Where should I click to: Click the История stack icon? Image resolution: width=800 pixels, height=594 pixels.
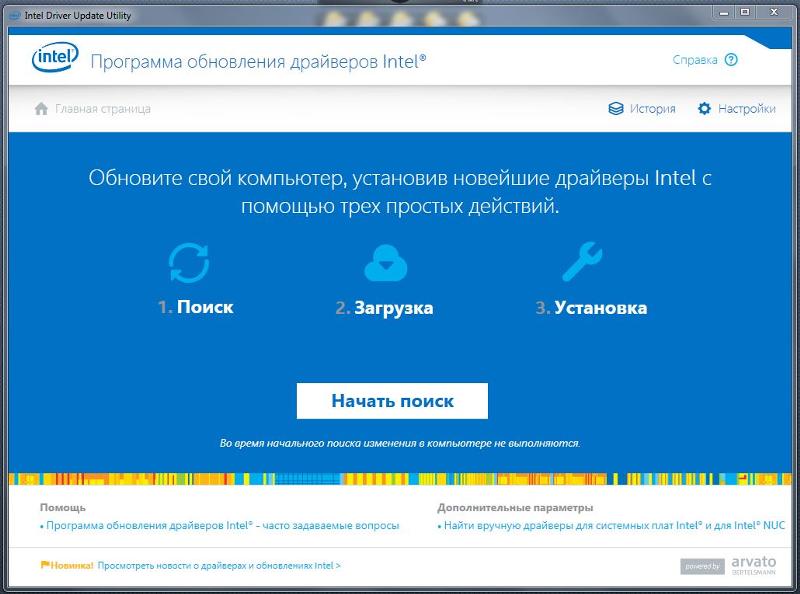(616, 108)
